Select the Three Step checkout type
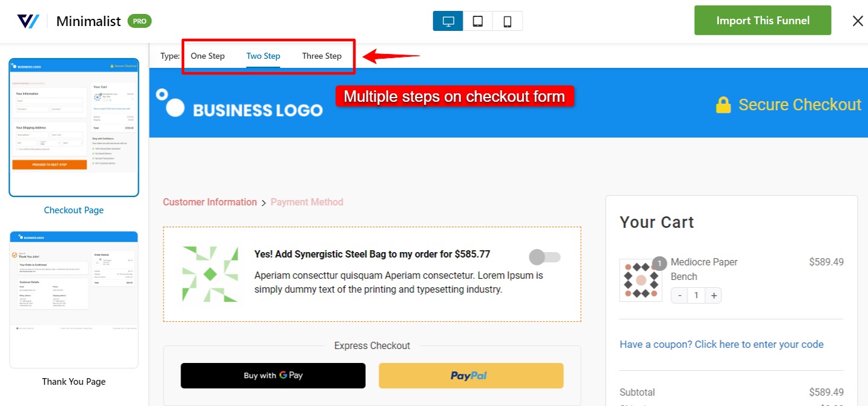 [322, 56]
